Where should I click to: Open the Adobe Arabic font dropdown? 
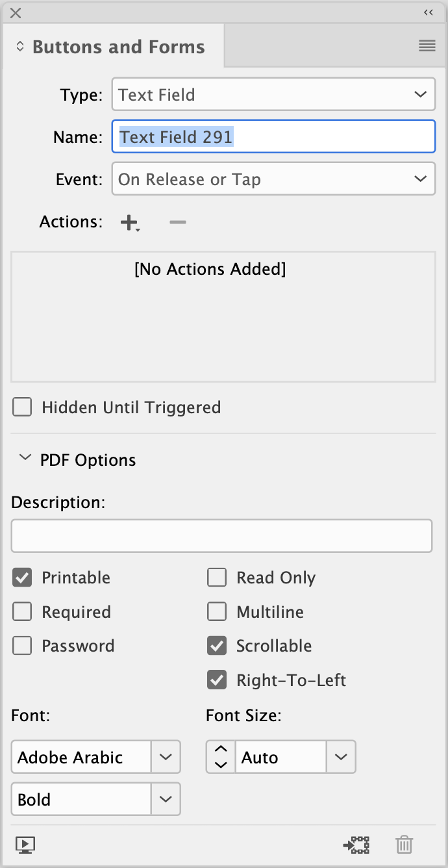point(166,758)
